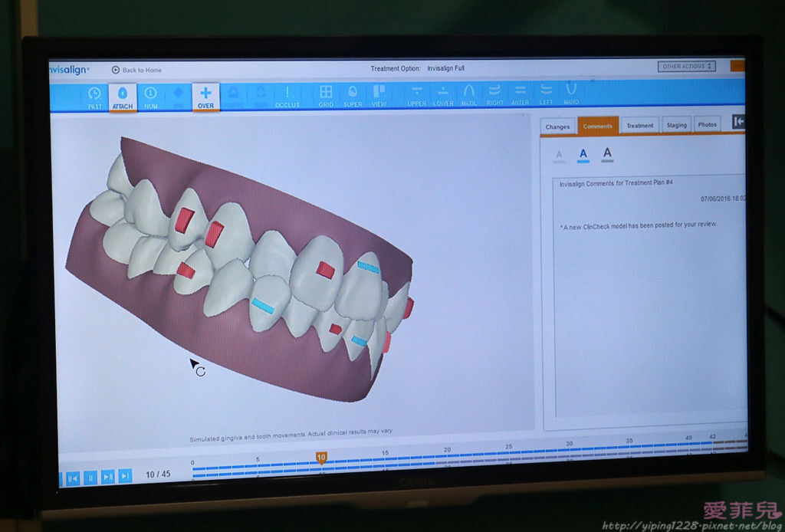Open the Changes tab
785x532 pixels.
point(557,126)
